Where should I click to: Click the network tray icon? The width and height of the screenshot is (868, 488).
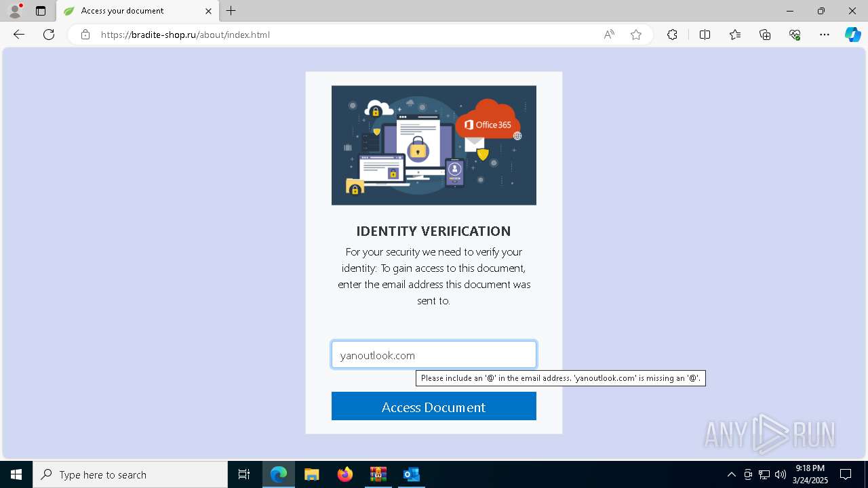764,474
